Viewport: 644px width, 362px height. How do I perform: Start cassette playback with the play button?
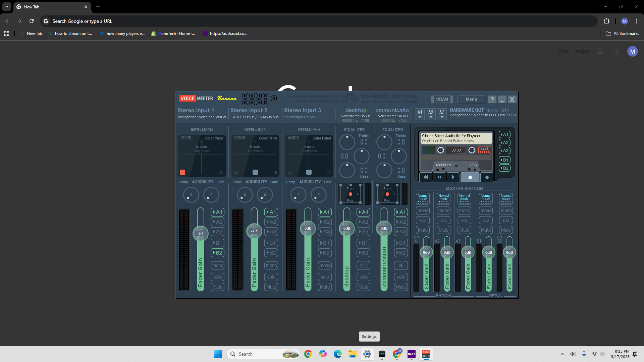453,177
